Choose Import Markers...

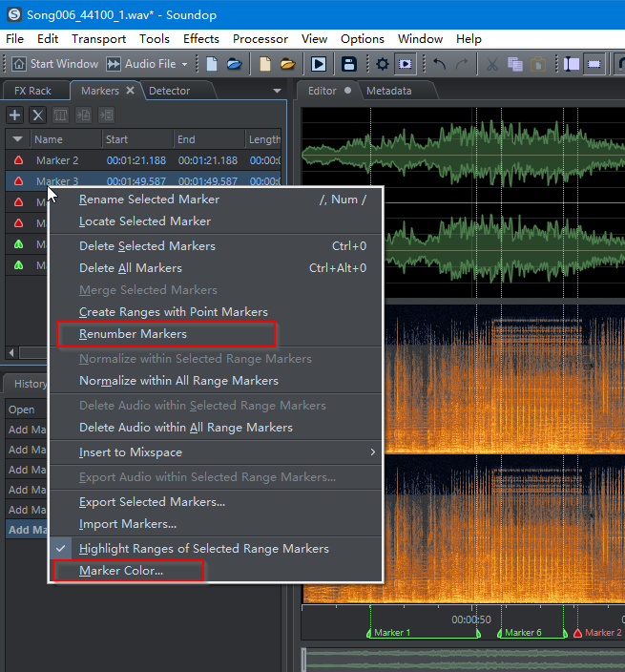point(216,524)
